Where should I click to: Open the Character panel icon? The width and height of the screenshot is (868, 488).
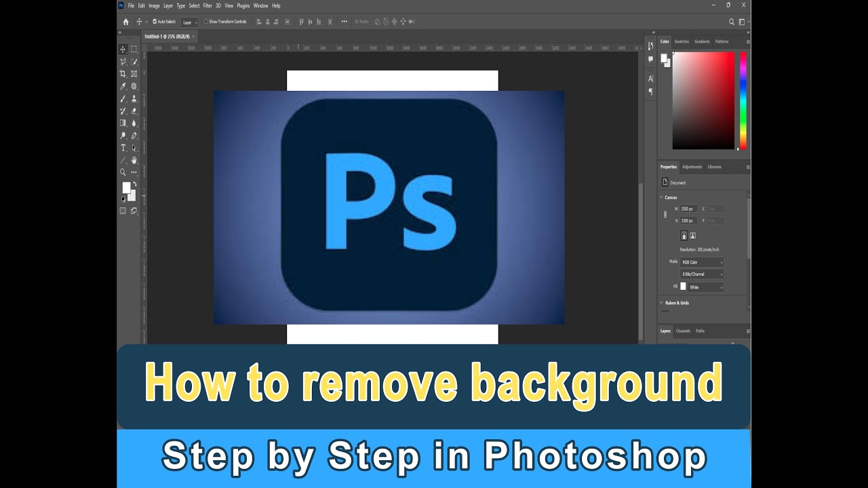point(650,79)
